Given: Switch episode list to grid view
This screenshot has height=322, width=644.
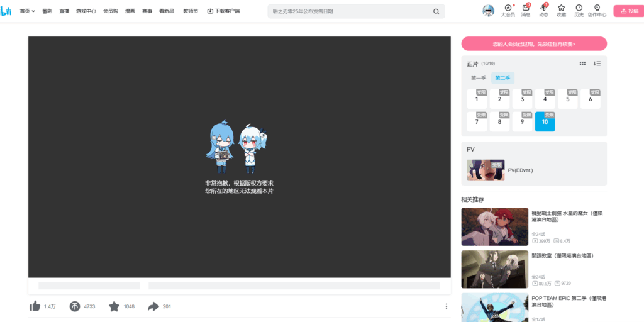Looking at the screenshot, I should point(582,64).
